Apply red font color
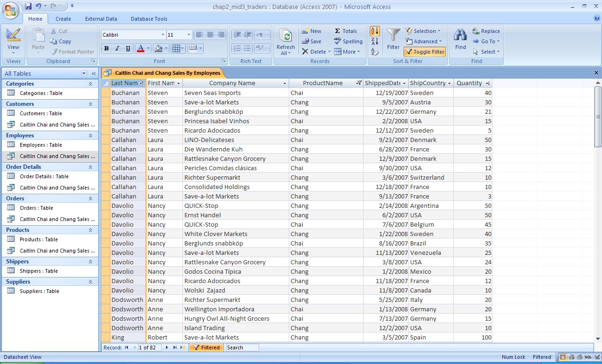Viewport: 602px width, 364px height. click(x=140, y=48)
